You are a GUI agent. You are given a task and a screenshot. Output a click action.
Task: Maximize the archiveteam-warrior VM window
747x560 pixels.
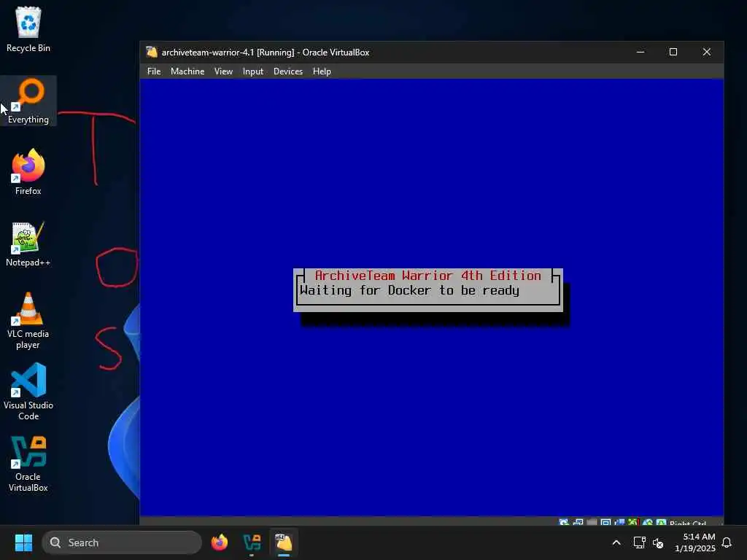point(673,52)
